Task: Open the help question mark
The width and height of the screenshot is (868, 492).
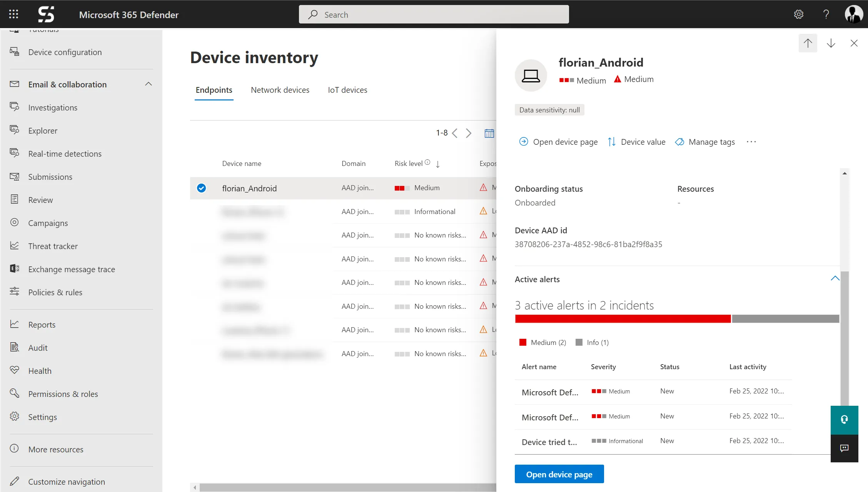Action: click(826, 14)
